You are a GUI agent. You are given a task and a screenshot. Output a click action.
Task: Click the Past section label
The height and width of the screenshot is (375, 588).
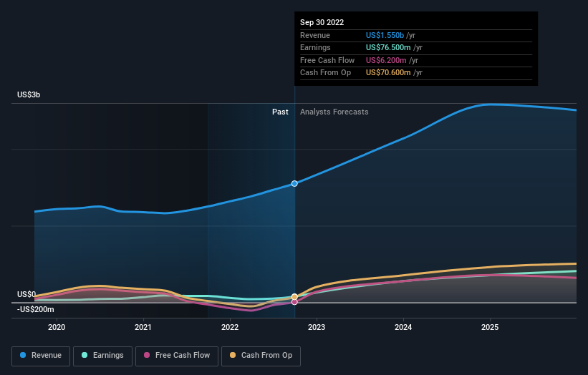(280, 112)
